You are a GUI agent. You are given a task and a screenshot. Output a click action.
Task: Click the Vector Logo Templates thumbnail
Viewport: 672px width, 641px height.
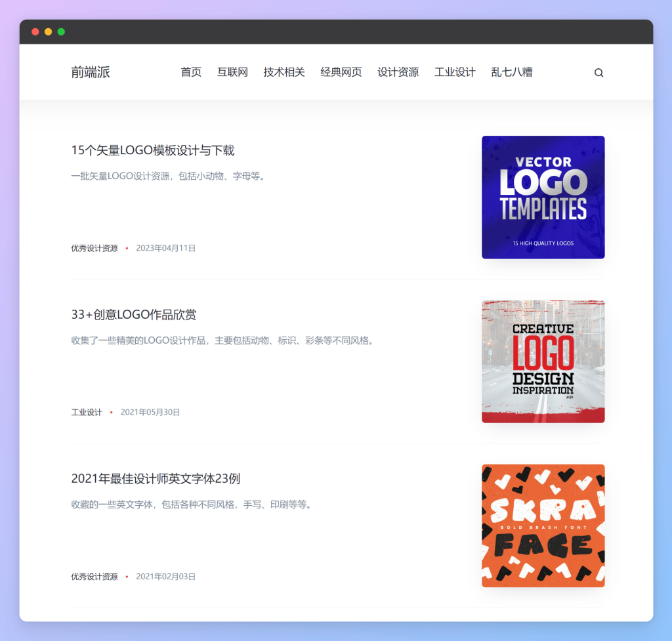pos(543,197)
